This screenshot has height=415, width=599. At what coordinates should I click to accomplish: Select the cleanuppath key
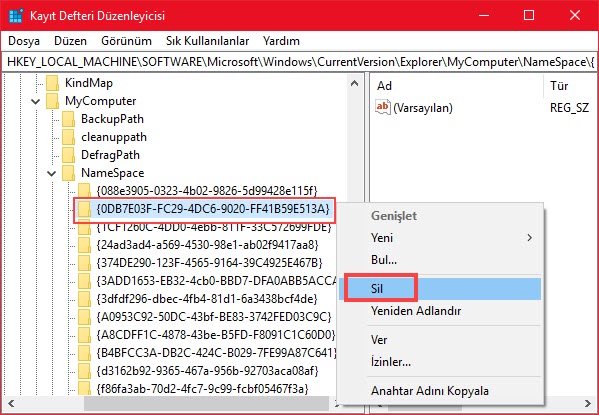(x=114, y=137)
